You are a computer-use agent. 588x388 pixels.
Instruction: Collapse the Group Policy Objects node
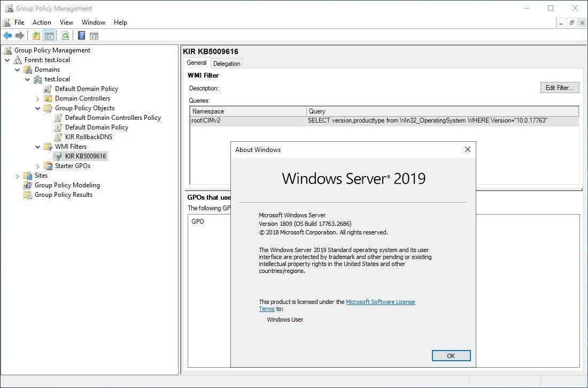point(38,108)
